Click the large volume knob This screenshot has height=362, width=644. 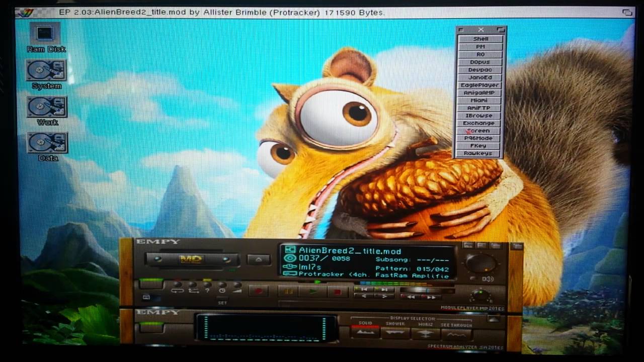point(481,263)
